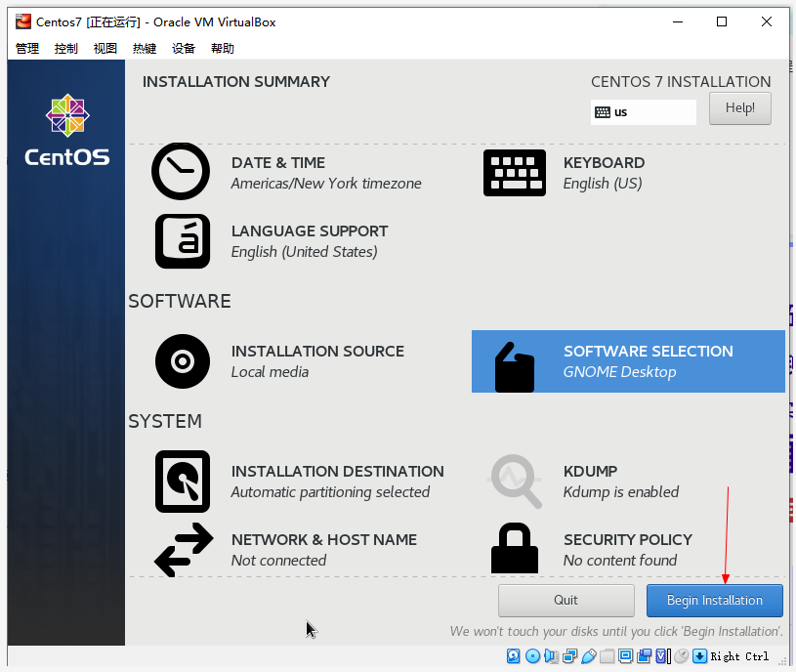Click 'Not connected' status text
This screenshot has height=672, width=796.
278,561
